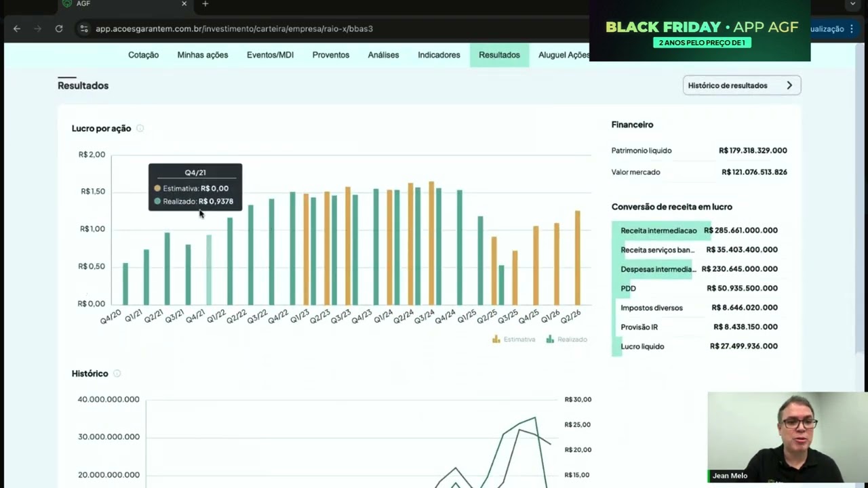Click the site info icon in address bar
The width and height of the screenshot is (868, 488).
coord(84,28)
